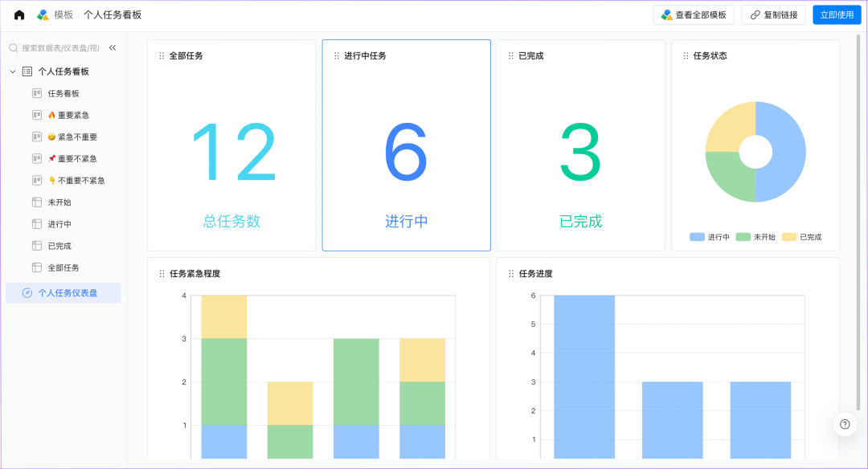Collapse the 个人任务看板 tree node
Viewport: 868px width, 469px height.
pos(13,71)
